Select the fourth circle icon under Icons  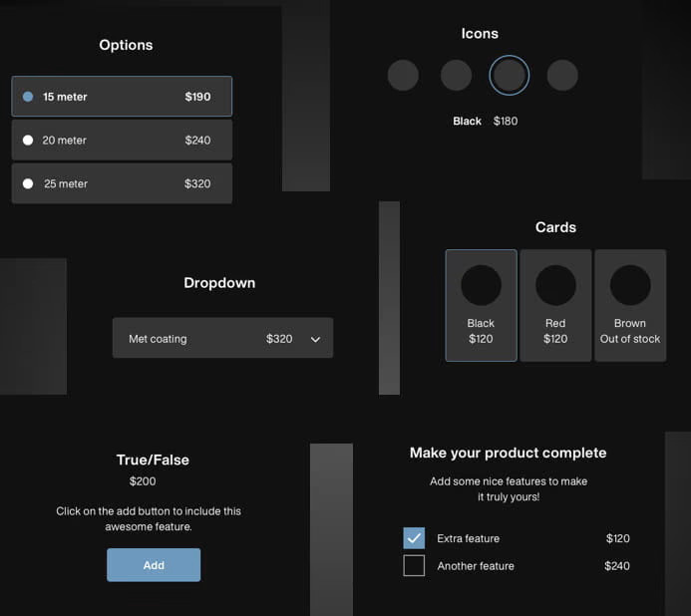coord(562,76)
